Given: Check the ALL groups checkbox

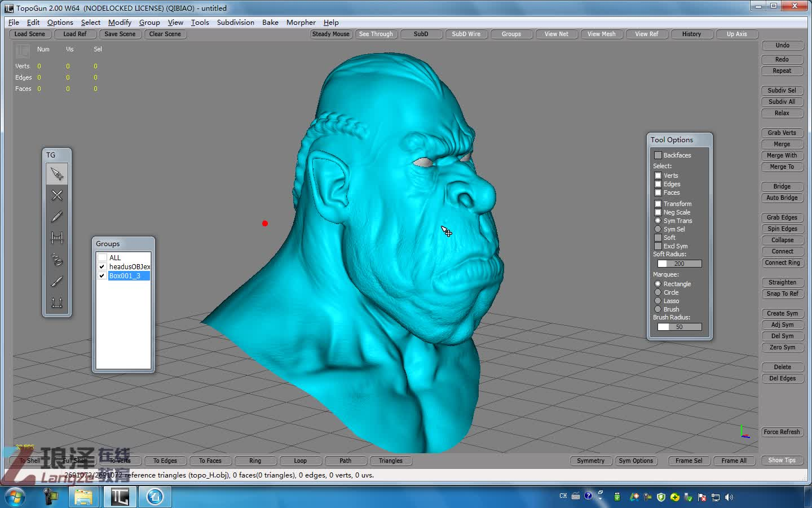Looking at the screenshot, I should pyautogui.click(x=102, y=257).
